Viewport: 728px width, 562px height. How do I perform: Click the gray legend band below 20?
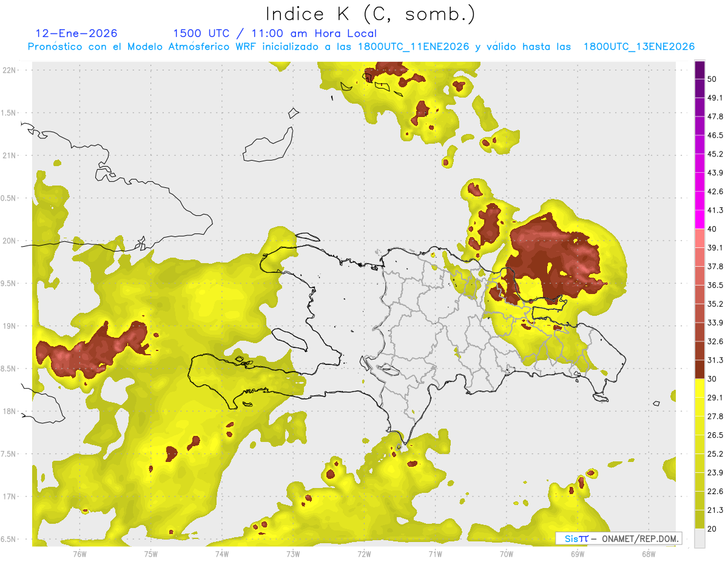[699, 538]
